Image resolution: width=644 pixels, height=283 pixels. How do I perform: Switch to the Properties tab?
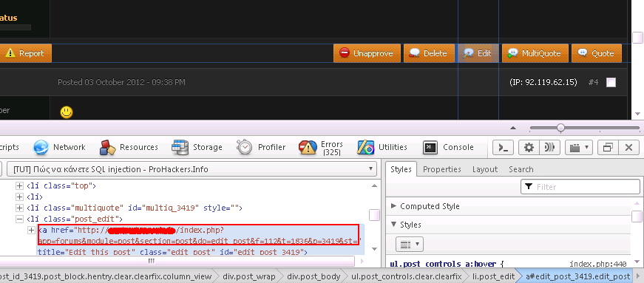(x=442, y=169)
